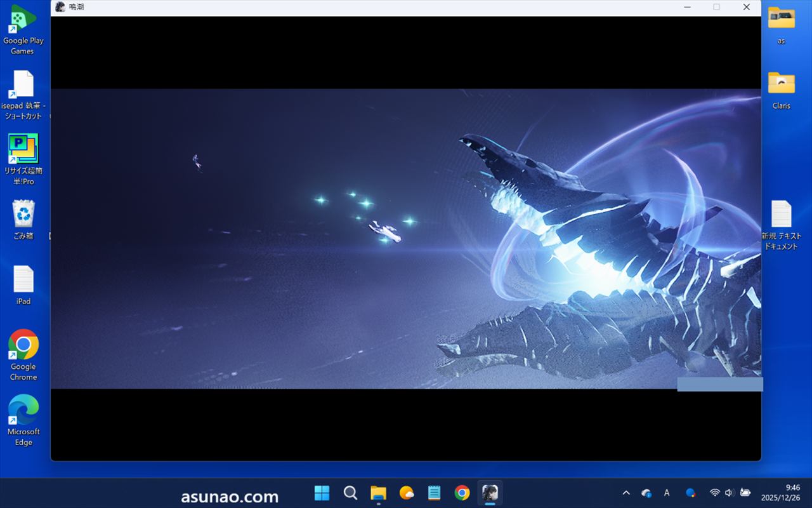Image resolution: width=812 pixels, height=508 pixels.
Task: Open Notepad from the taskbar
Action: [x=434, y=493]
